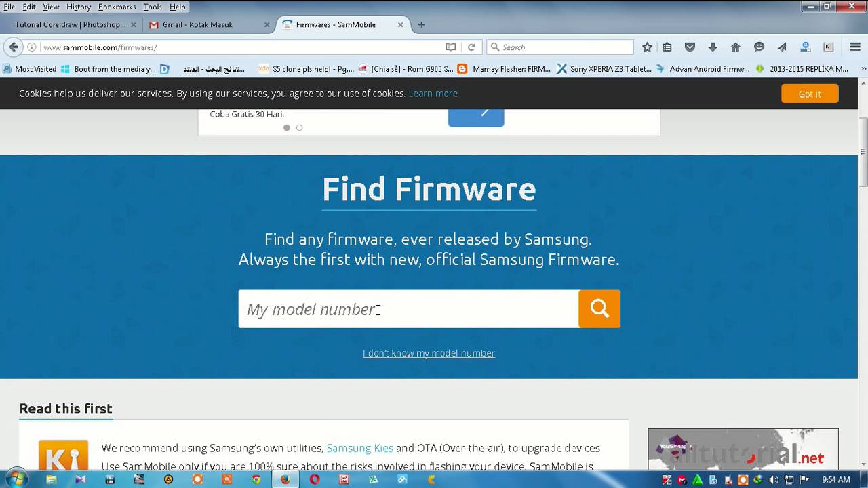The width and height of the screenshot is (868, 488).
Task: Open the History menu
Action: (79, 7)
